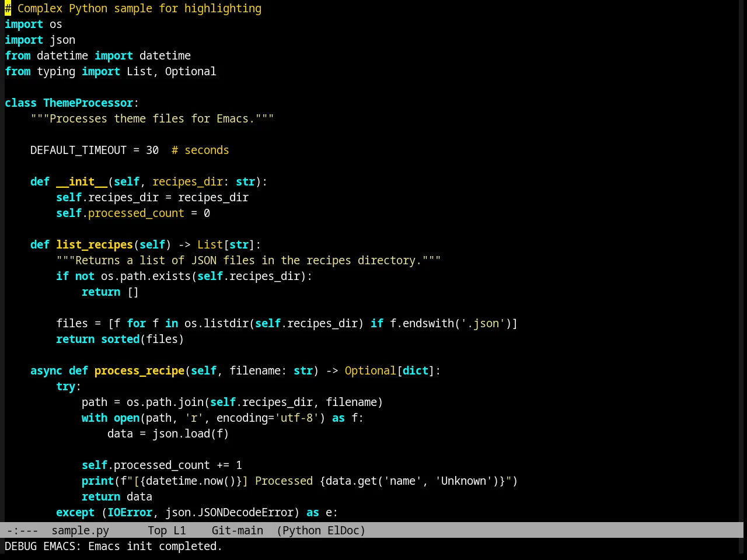Click the Python major mode label
Screen dimensions: 747x560
coord(302,530)
